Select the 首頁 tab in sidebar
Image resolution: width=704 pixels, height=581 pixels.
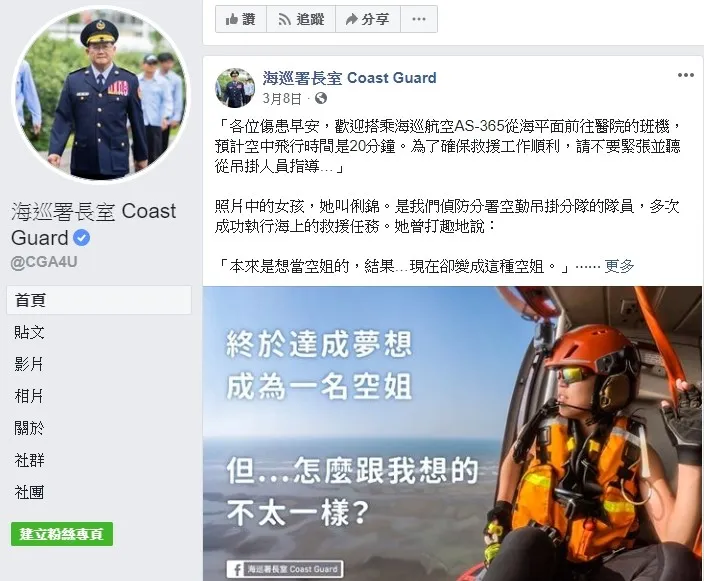click(x=99, y=300)
